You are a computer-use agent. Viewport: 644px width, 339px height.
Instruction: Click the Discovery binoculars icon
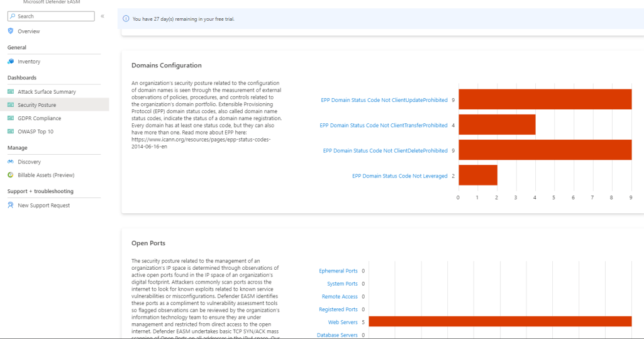coord(11,162)
